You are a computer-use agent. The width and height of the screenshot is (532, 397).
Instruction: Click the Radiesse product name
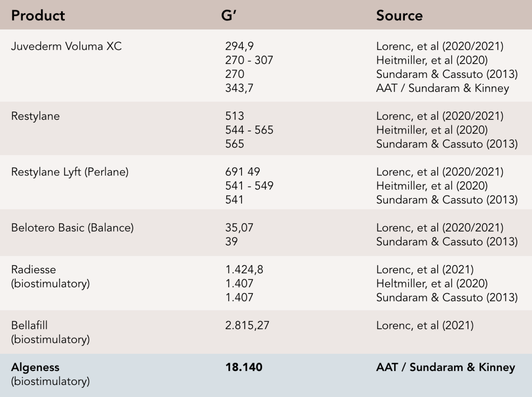[33, 270]
